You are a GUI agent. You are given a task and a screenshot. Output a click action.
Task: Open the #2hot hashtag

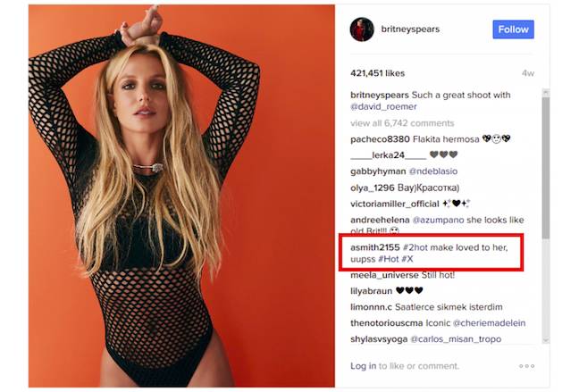415,247
